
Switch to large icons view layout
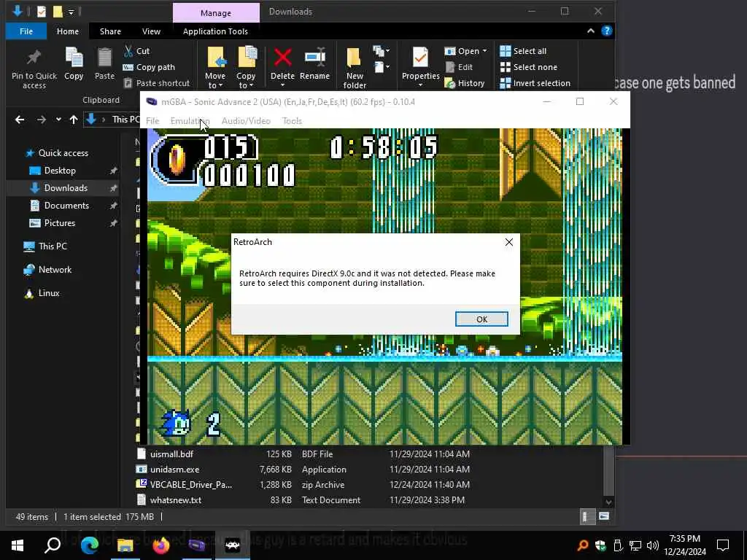point(603,517)
